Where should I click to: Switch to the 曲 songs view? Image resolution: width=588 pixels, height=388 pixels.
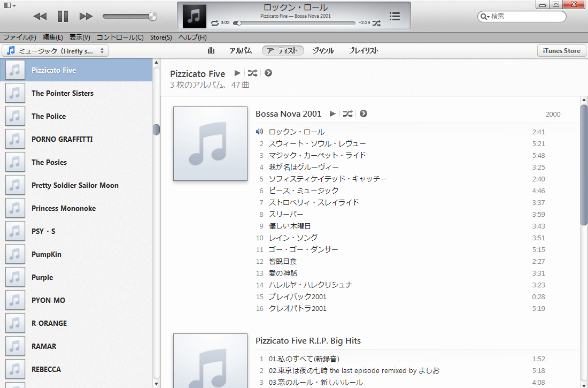click(x=211, y=51)
